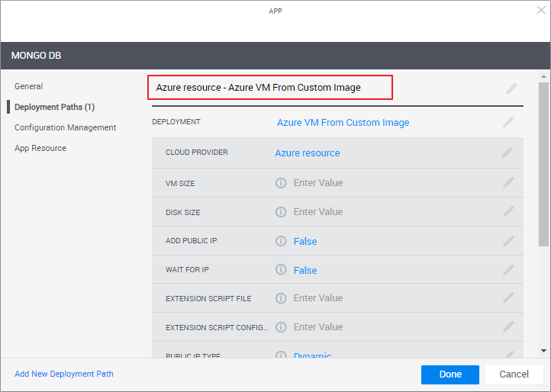Viewport: 551px width, 392px height.
Task: Edit Add Public IP with pencil icon
Action: (507, 241)
